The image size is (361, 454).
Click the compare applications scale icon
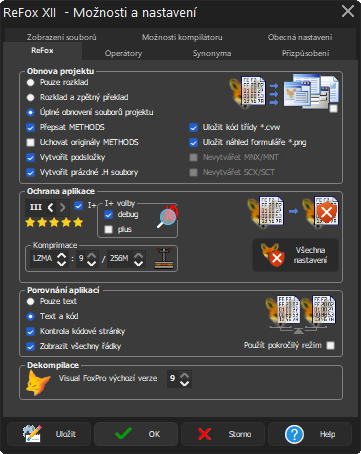click(301, 314)
